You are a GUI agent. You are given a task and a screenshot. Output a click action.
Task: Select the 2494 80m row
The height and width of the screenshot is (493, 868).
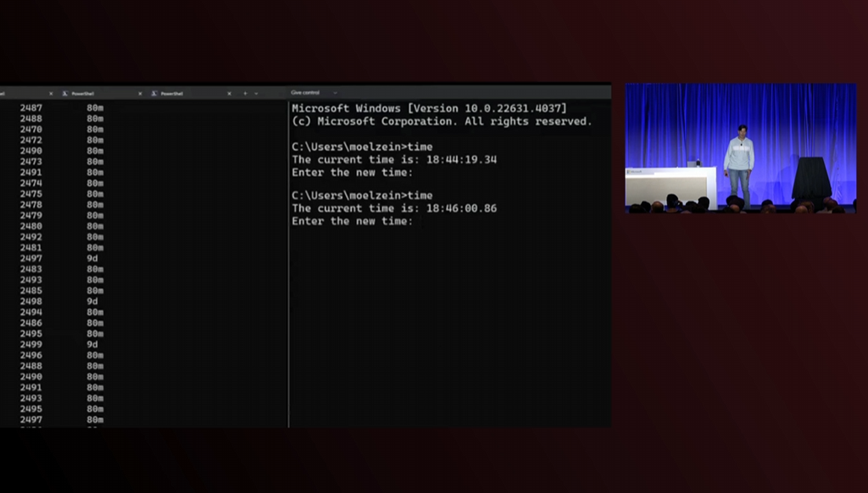(62, 312)
